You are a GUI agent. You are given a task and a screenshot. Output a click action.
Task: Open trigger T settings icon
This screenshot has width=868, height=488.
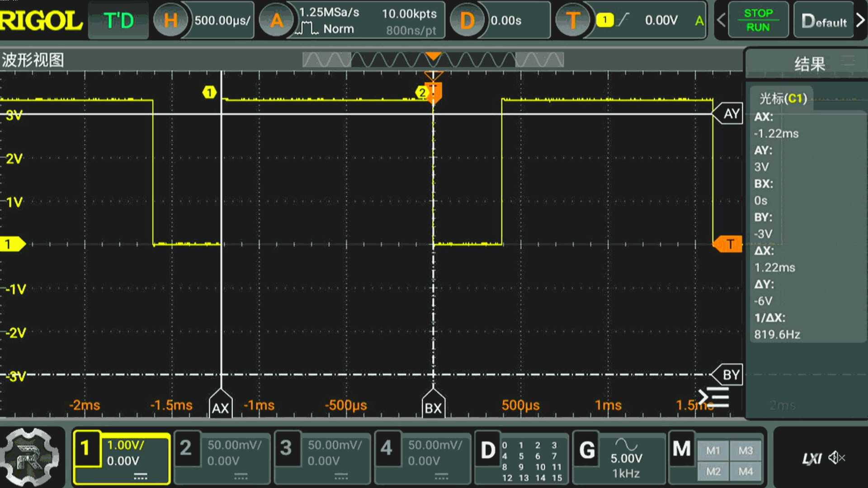click(x=572, y=20)
